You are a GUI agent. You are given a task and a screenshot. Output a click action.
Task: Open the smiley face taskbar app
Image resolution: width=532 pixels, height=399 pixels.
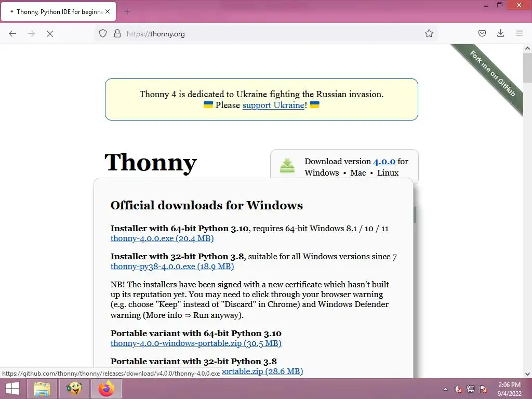click(x=74, y=389)
